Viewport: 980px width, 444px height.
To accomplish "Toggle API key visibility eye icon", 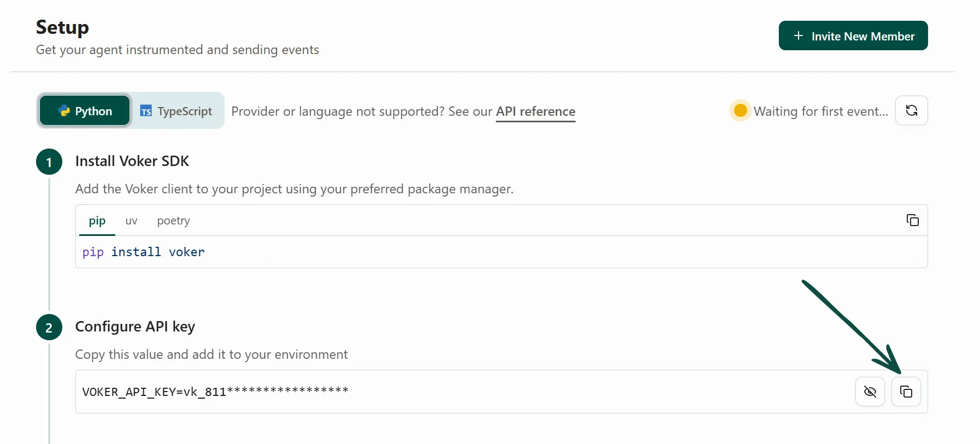I will pyautogui.click(x=870, y=392).
